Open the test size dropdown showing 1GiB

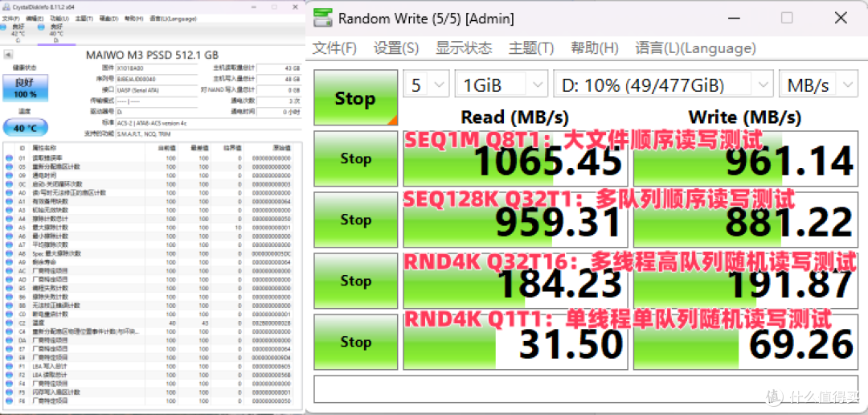[501, 85]
